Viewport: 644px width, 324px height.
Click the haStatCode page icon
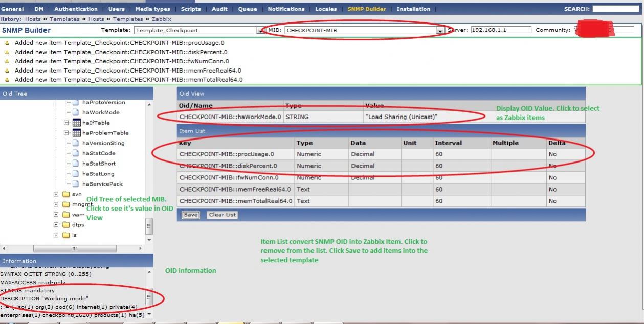click(76, 153)
